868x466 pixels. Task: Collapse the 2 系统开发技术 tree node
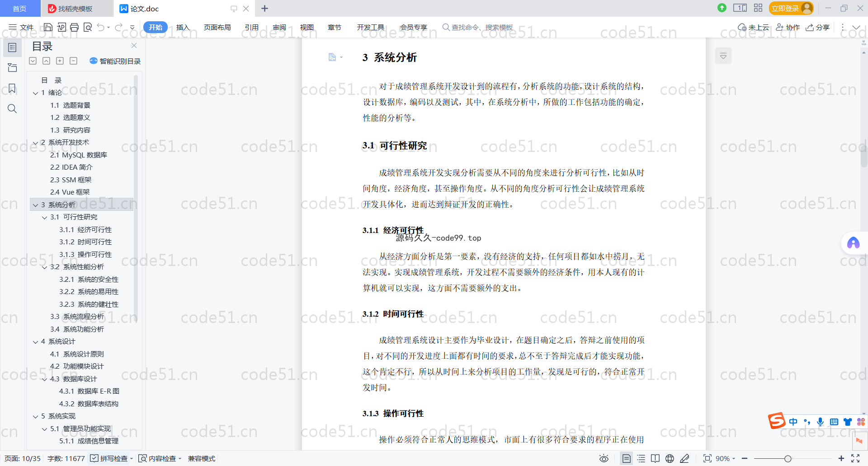[x=35, y=143]
